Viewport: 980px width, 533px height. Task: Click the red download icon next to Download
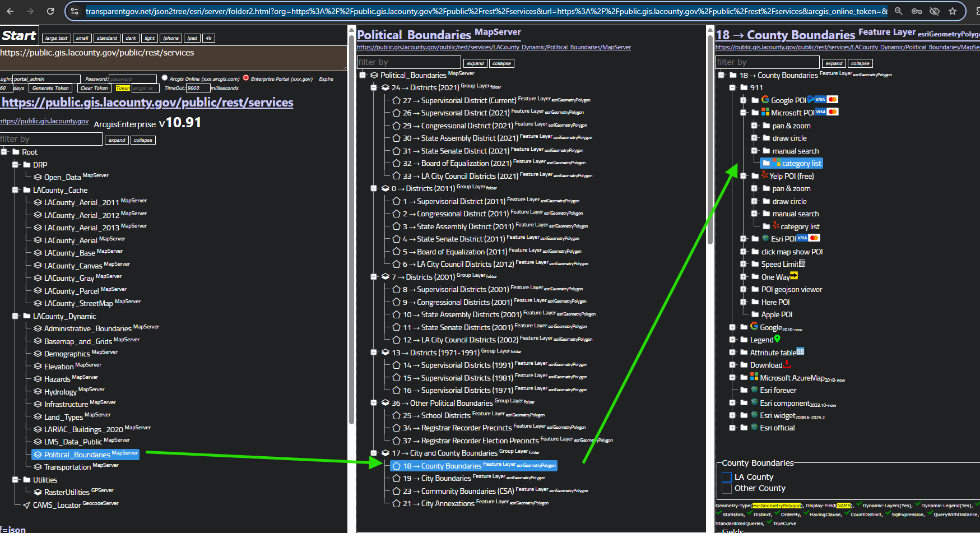tap(787, 364)
